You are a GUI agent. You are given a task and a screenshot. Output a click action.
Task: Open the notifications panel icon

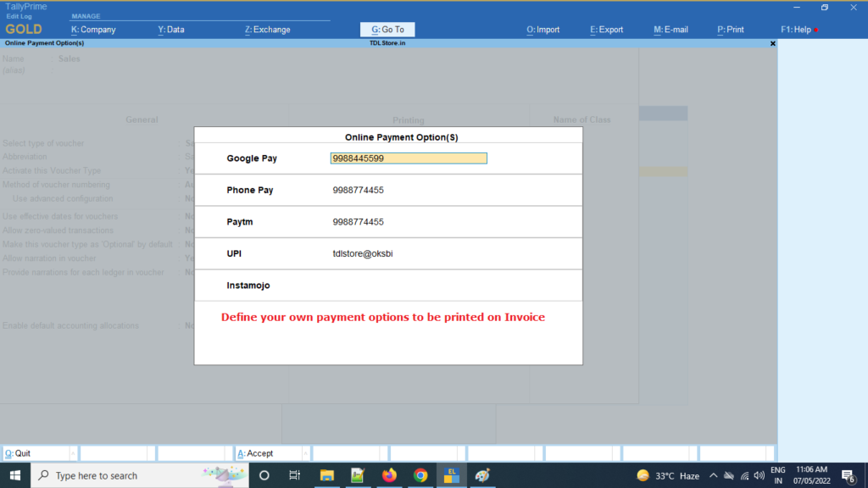pos(848,474)
